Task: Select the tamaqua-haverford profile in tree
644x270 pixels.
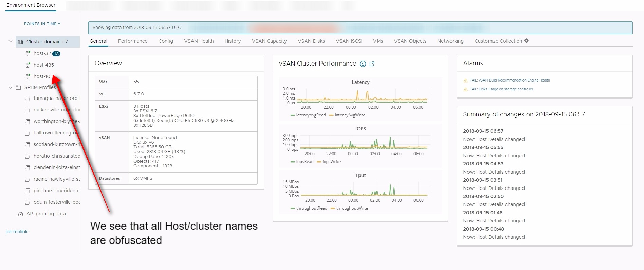Action: tap(56, 98)
